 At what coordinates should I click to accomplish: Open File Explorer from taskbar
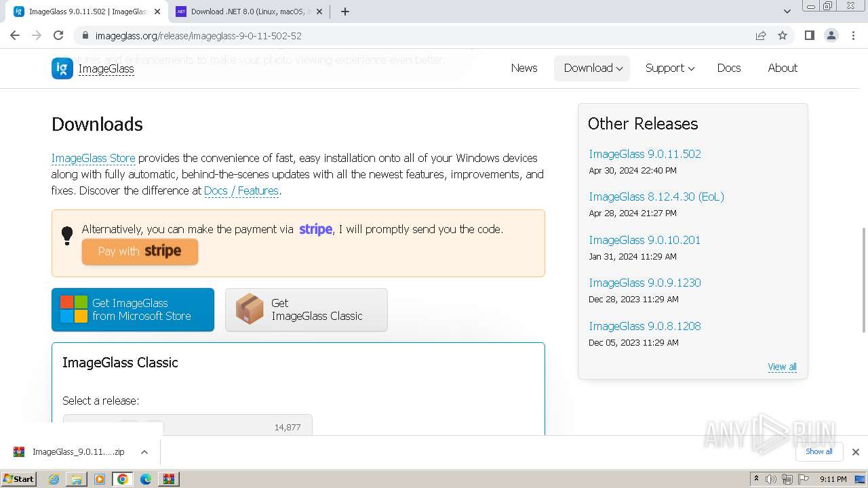click(x=77, y=479)
